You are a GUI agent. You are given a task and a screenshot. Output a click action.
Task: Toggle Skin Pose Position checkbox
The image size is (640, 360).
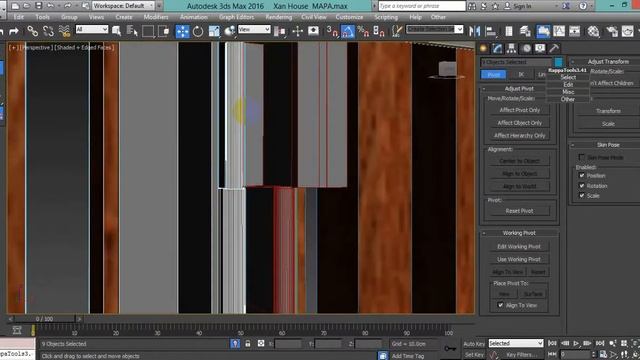coord(582,176)
